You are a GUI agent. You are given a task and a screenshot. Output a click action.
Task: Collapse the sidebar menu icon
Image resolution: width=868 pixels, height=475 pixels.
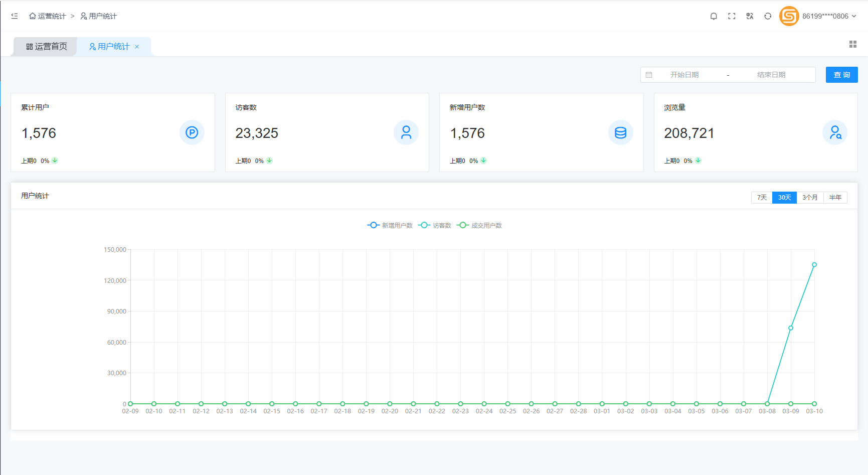pyautogui.click(x=15, y=16)
